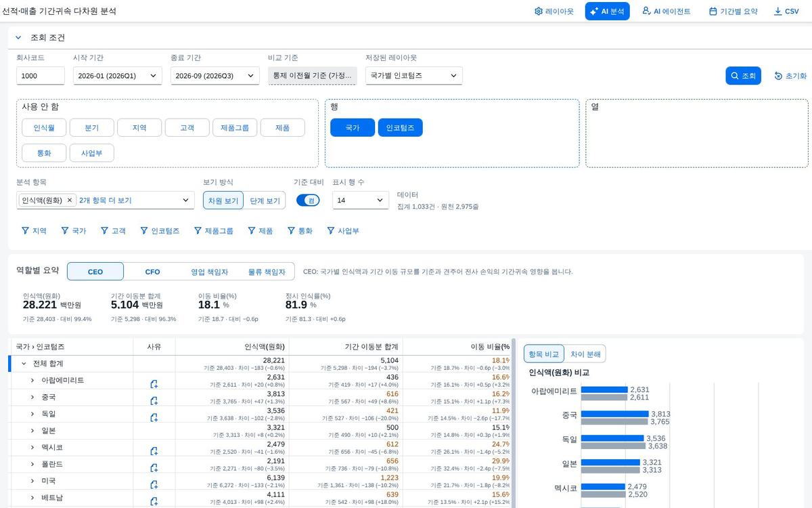This screenshot has width=812, height=508.
Task: Add reason note for 아랍에미리트 row
Action: pos(154,384)
